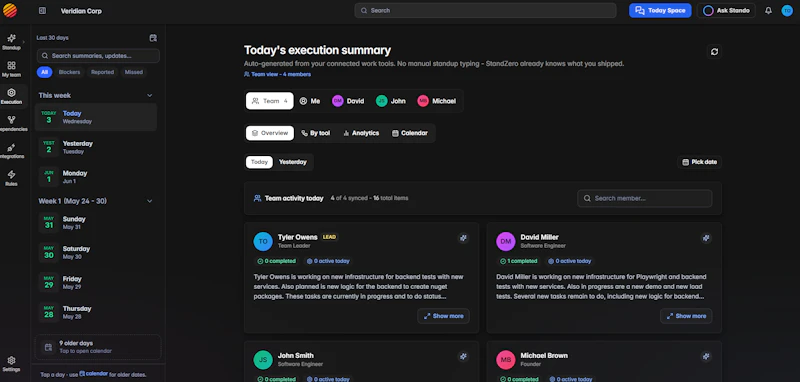Switch to the By tool tab
The width and height of the screenshot is (800, 382).
316,133
